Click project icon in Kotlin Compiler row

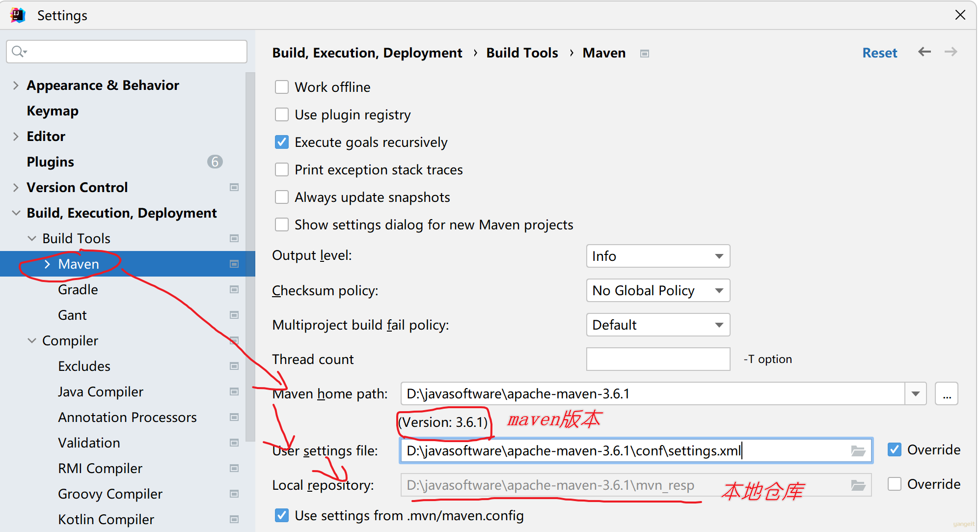(x=234, y=519)
